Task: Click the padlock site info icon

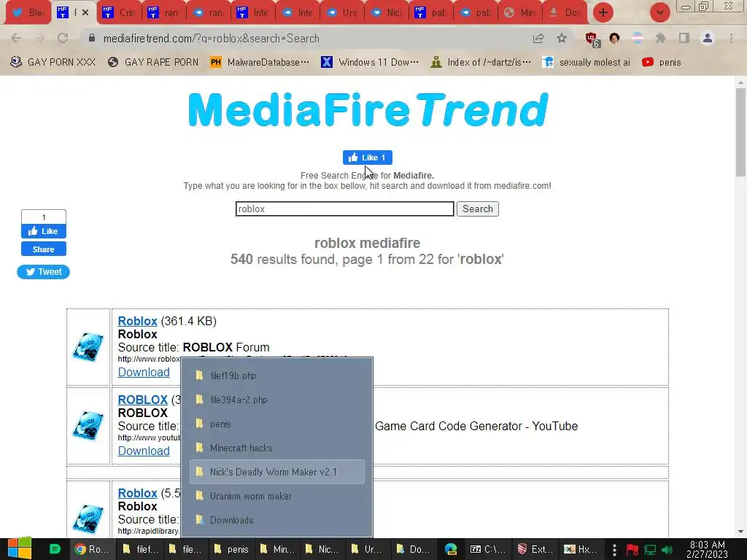Action: (x=92, y=38)
